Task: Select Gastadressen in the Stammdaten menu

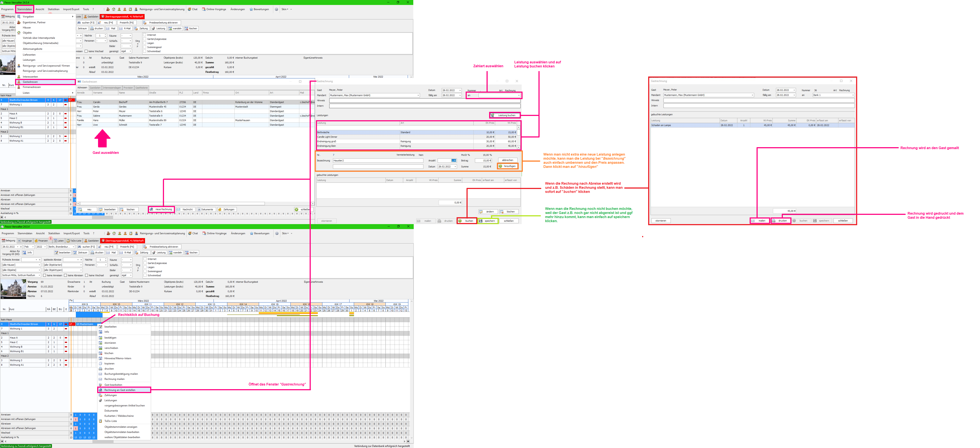Action: pos(46,82)
